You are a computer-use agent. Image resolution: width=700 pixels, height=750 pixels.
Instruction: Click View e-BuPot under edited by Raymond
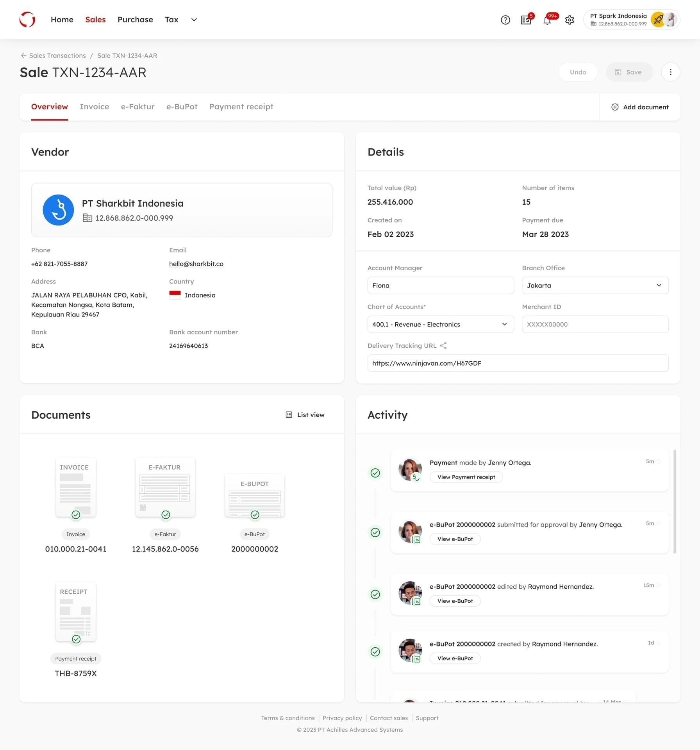pos(455,601)
